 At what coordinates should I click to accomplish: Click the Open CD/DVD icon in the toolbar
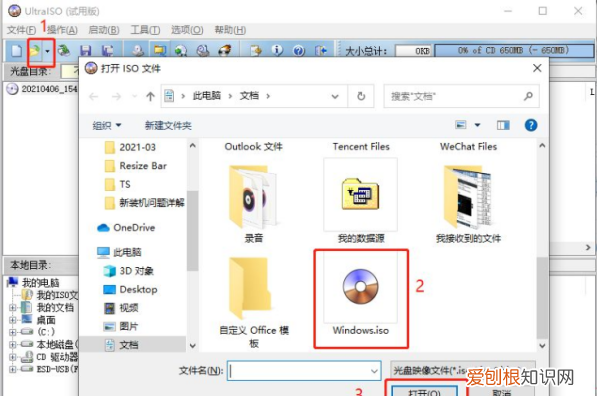[x=64, y=50]
